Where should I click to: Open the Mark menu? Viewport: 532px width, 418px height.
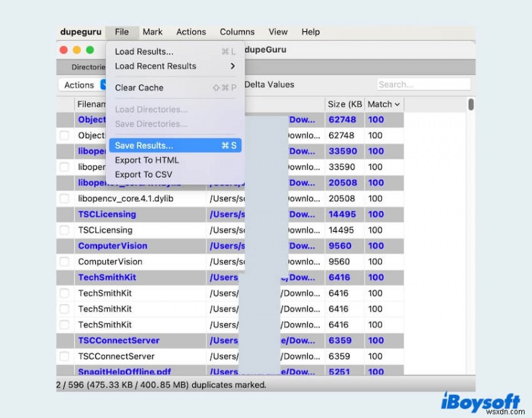tap(152, 32)
